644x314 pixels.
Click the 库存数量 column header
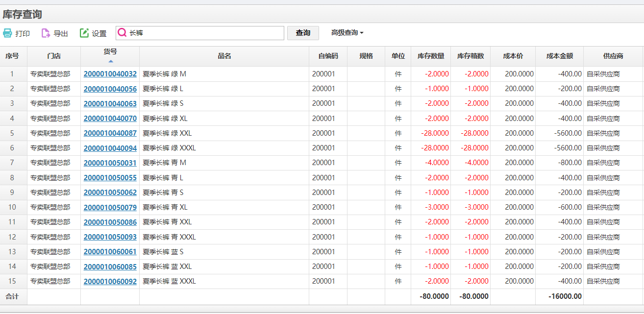pos(431,56)
